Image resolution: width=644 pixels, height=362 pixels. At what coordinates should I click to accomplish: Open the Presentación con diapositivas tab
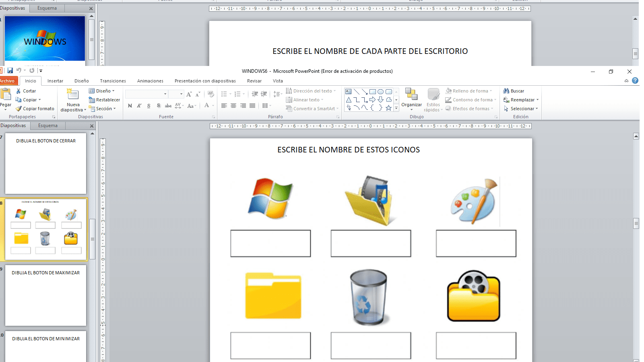205,81
